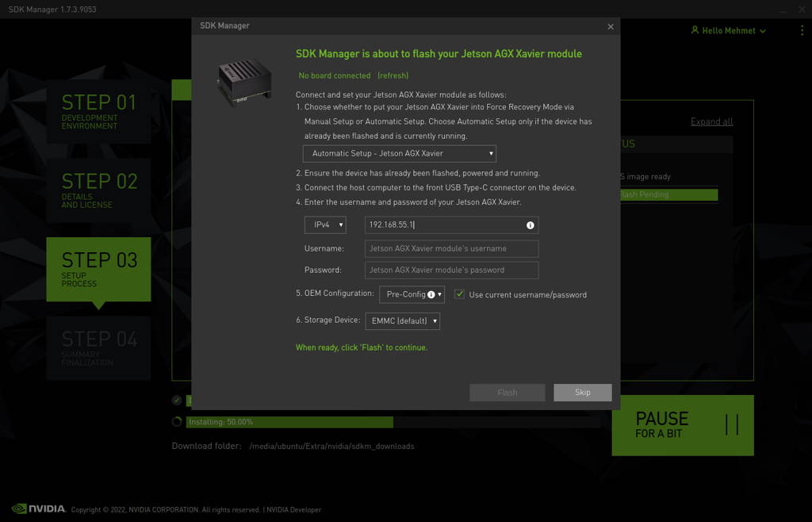Click the Jetson AGX Xavier module image
The height and width of the screenshot is (522, 812).
click(x=243, y=83)
